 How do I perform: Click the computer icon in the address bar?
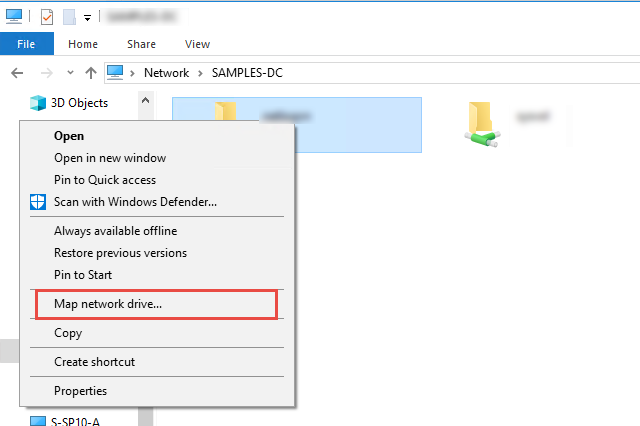tap(115, 73)
